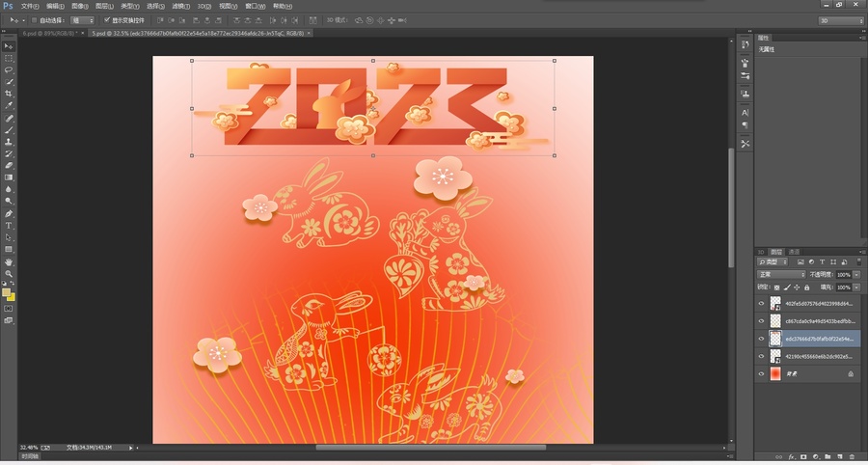The width and height of the screenshot is (868, 465).
Task: Select the Zoom tool
Action: pyautogui.click(x=9, y=274)
